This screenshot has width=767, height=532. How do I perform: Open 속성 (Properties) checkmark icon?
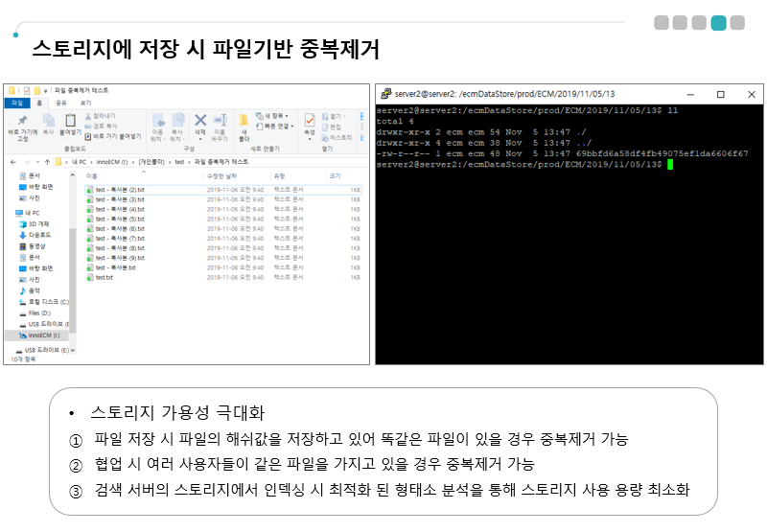310,124
